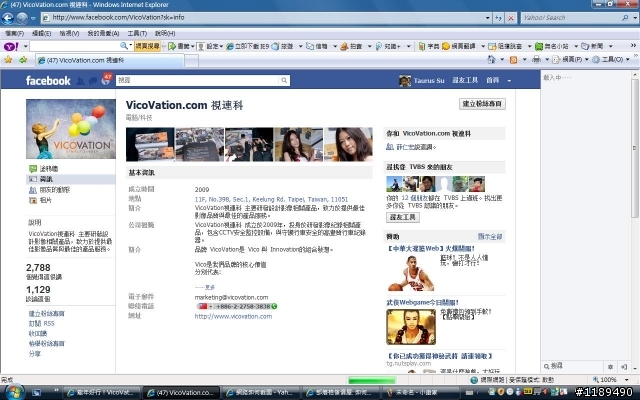Open the Edit(E) menu
The height and width of the screenshot is (400, 640).
click(x=41, y=33)
